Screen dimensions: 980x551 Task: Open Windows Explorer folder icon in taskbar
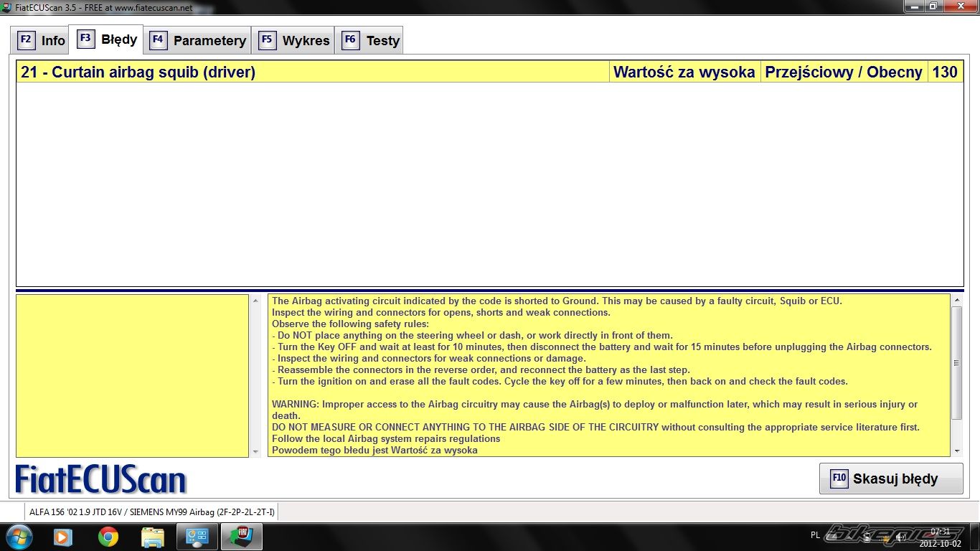click(x=153, y=537)
